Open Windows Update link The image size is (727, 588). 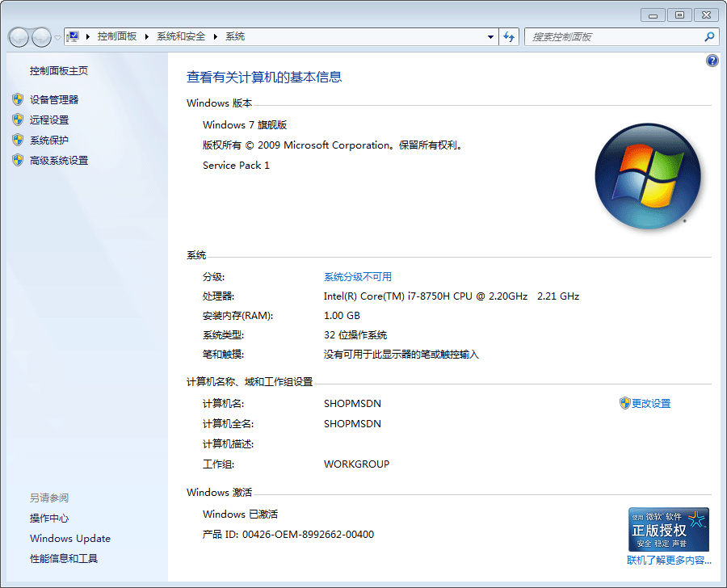click(70, 538)
